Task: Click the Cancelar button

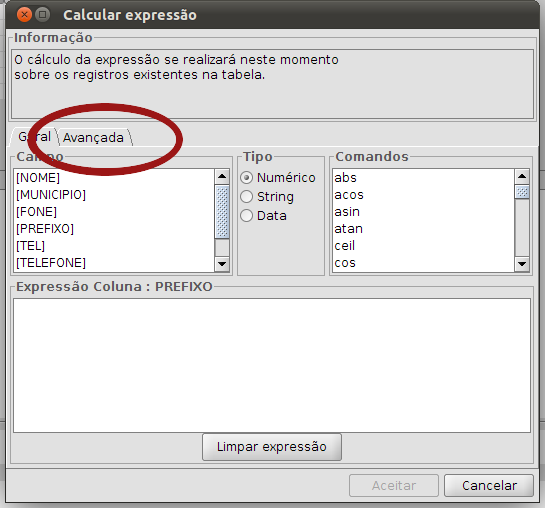Action: (x=489, y=485)
